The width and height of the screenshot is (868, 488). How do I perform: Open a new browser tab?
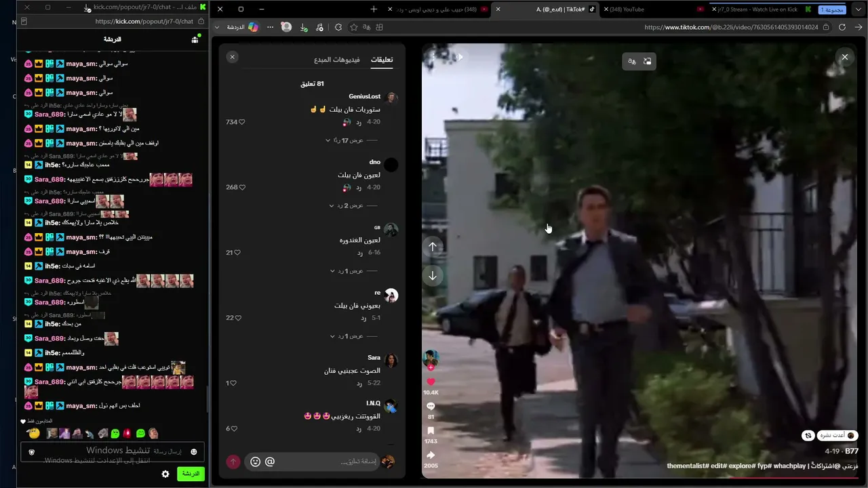[x=374, y=9]
